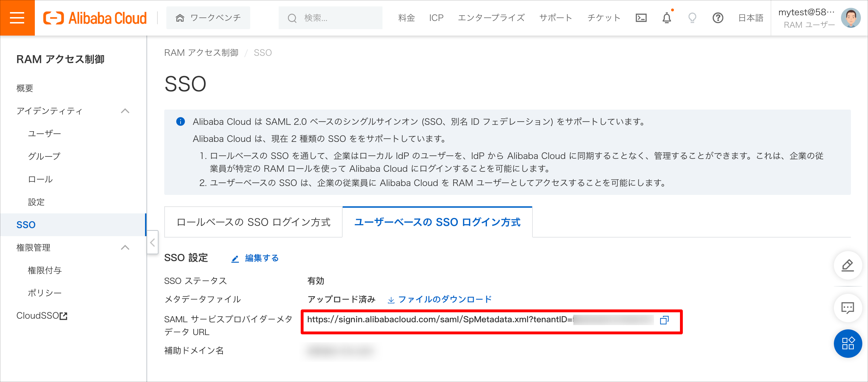Open 権限付与 grants in sidebar
868x382 pixels.
(45, 270)
